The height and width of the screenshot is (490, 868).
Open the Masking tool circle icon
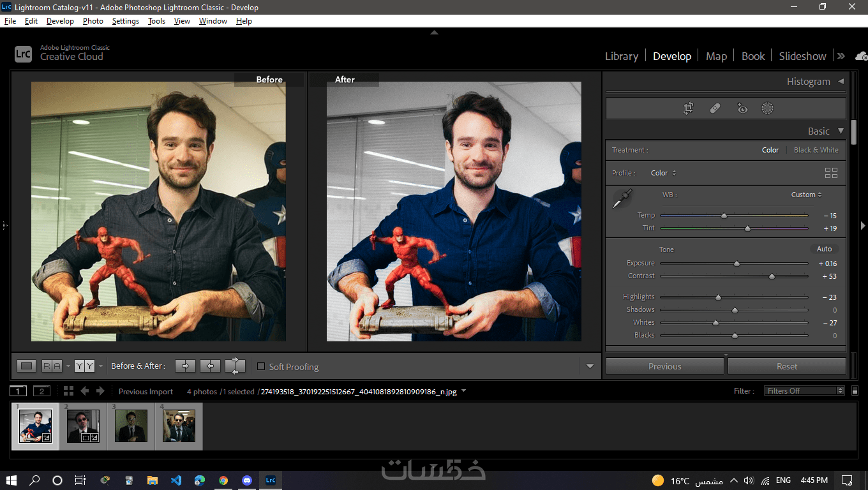(768, 108)
